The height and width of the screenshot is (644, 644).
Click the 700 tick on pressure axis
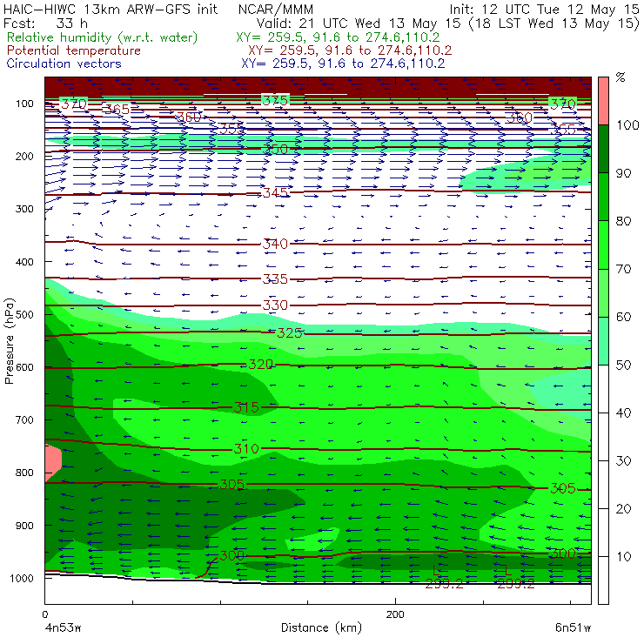click(x=24, y=419)
